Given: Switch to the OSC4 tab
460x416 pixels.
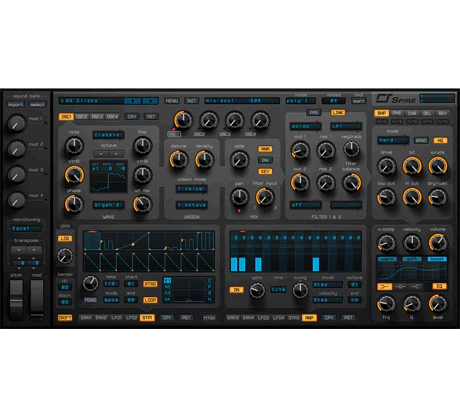Looking at the screenshot, I should click(112, 117).
